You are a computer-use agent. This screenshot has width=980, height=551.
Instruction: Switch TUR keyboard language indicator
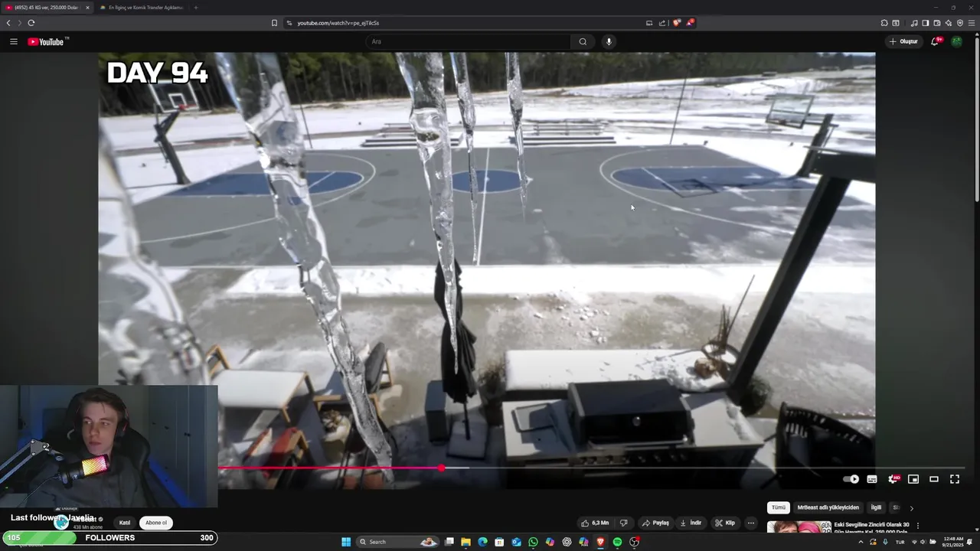click(x=900, y=542)
